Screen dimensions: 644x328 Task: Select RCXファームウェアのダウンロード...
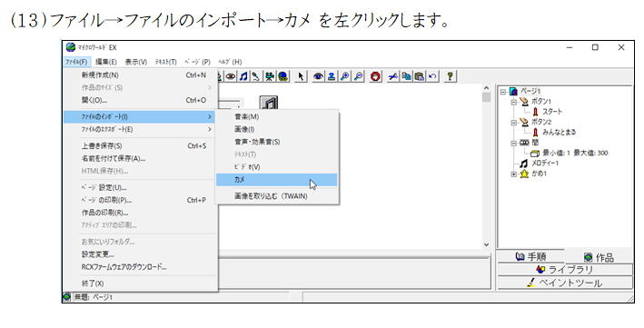[140, 267]
